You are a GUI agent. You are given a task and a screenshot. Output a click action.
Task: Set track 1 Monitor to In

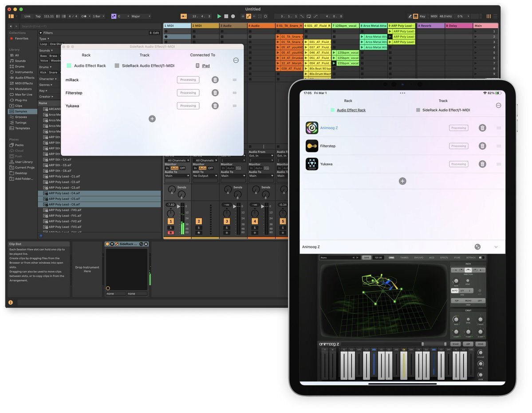click(167, 168)
